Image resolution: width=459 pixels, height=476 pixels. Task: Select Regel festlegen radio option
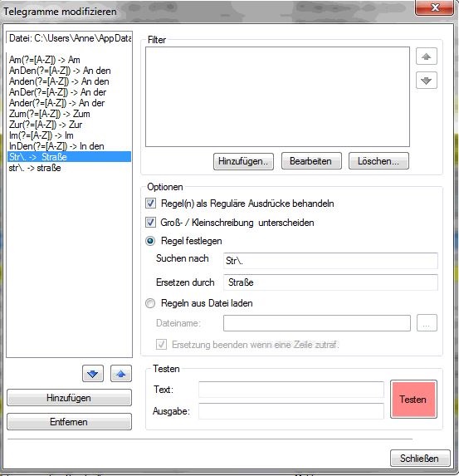pyautogui.click(x=150, y=242)
